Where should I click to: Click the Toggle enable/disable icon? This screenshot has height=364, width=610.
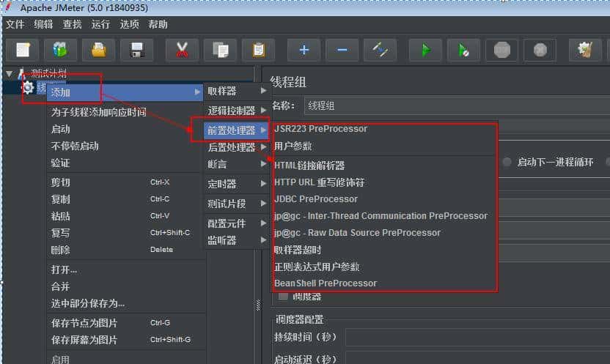point(380,50)
